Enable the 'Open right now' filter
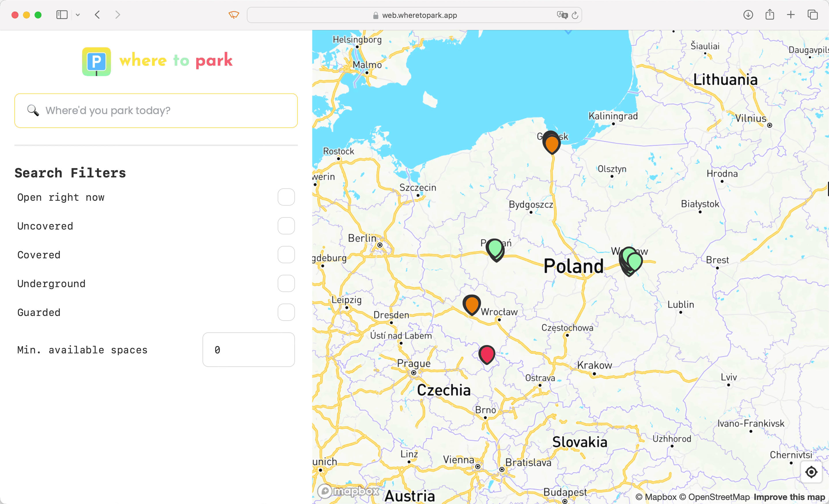The height and width of the screenshot is (504, 829). coord(286,197)
